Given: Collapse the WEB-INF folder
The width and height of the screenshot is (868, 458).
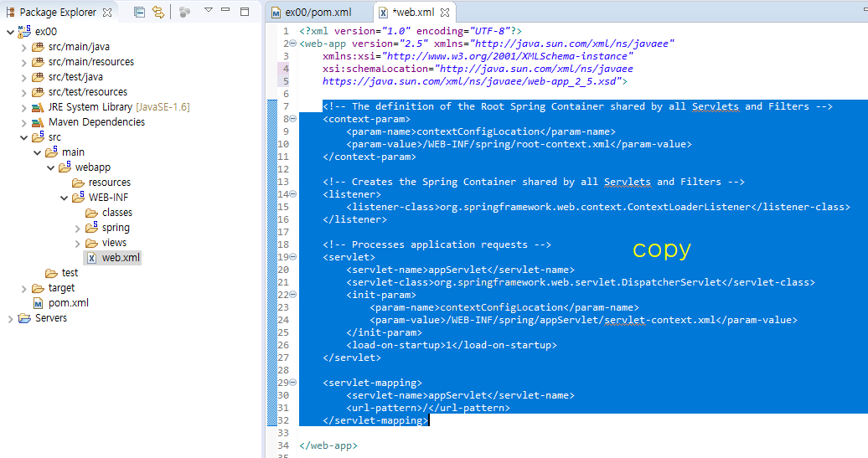Looking at the screenshot, I should pyautogui.click(x=64, y=198).
